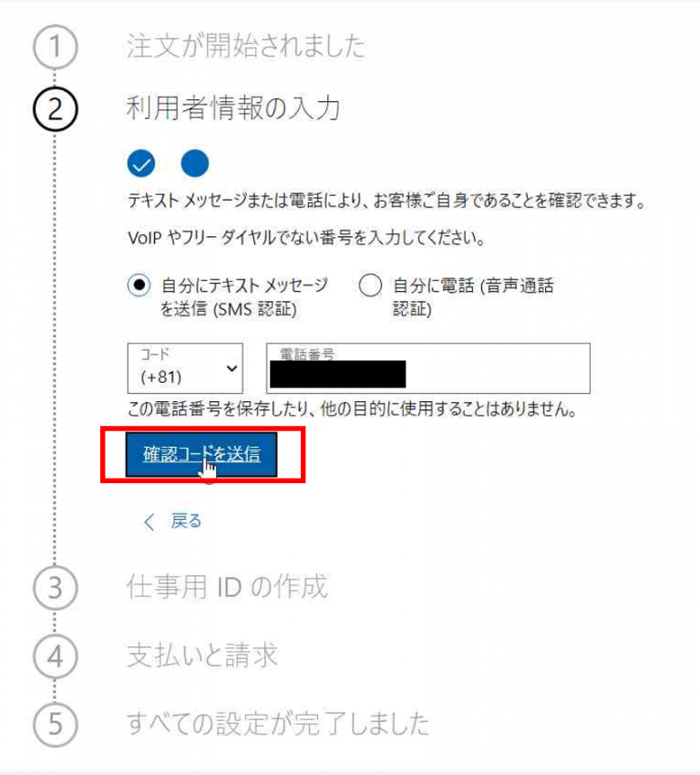
Task: Click the back chevron arrow icon
Action: click(149, 522)
